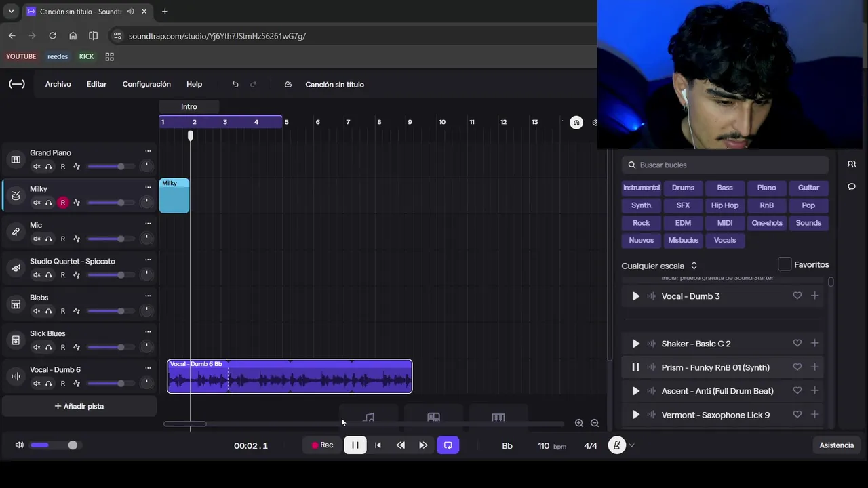Select the Vocal - Dumb 6 Bb clip
This screenshot has height=488, width=868.
tap(290, 376)
